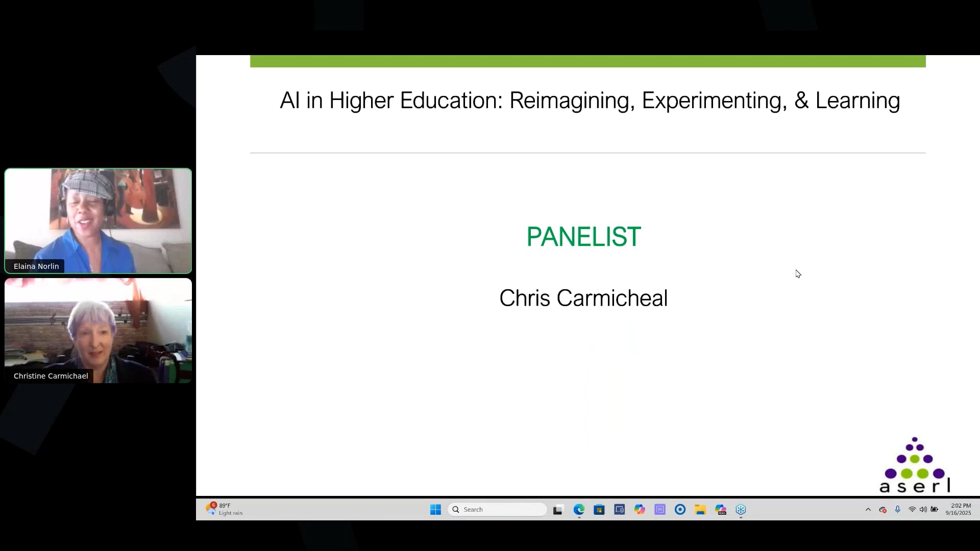Open the Copilot taskbar icon

pyautogui.click(x=640, y=510)
